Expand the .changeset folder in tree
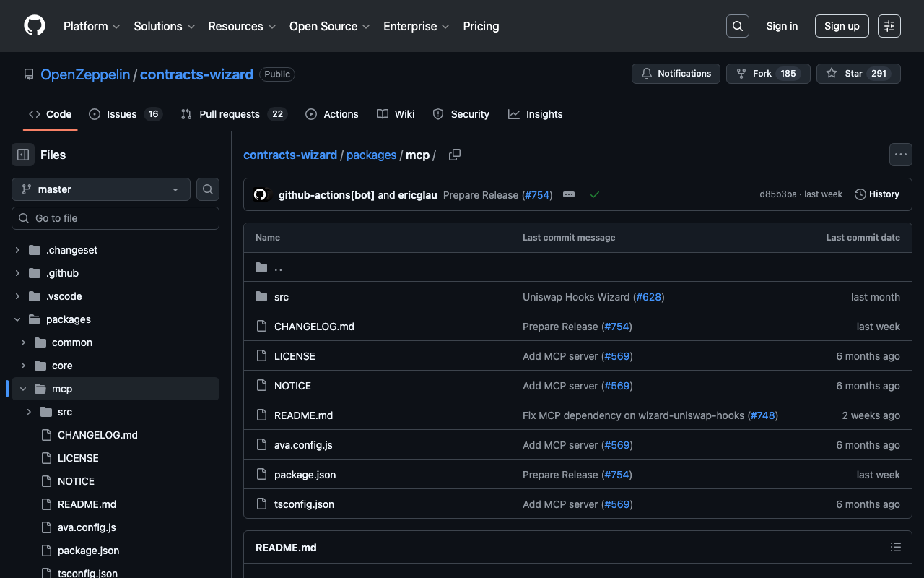 pos(17,250)
